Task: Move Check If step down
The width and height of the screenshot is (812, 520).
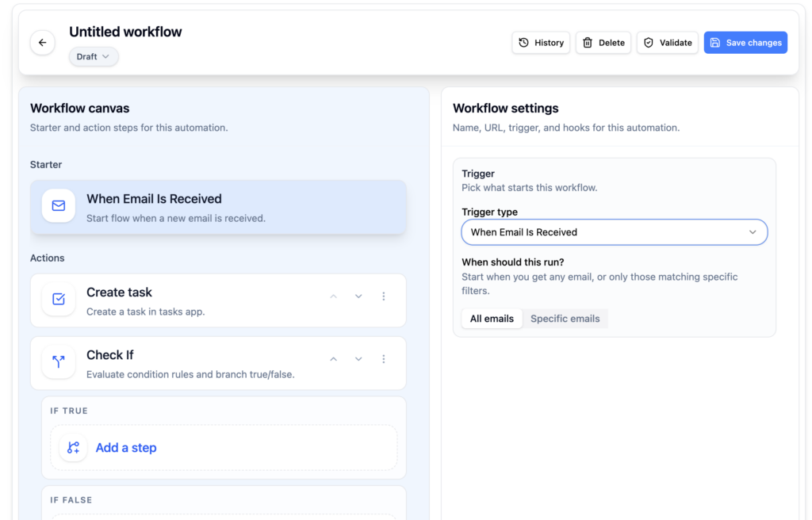Action: pos(358,359)
